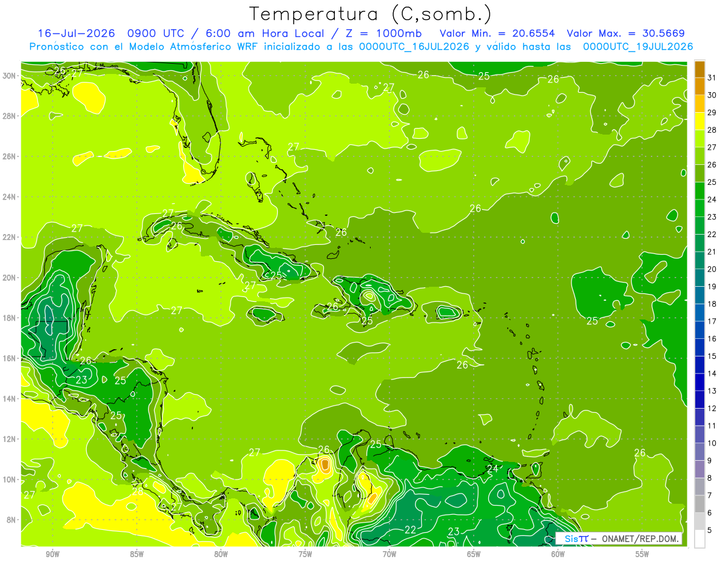This screenshot has height=562, width=728.
Task: Click the gray swatch between 6 and 7
Action: [x=699, y=504]
